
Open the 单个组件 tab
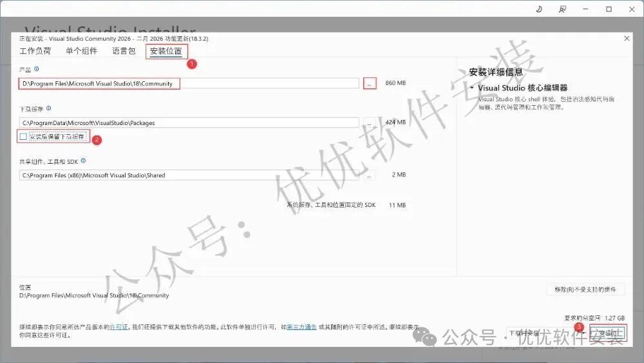point(81,51)
